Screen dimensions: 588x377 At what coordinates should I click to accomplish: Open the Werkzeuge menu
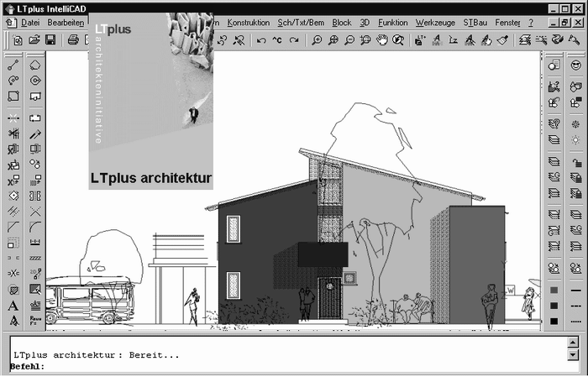(x=435, y=23)
